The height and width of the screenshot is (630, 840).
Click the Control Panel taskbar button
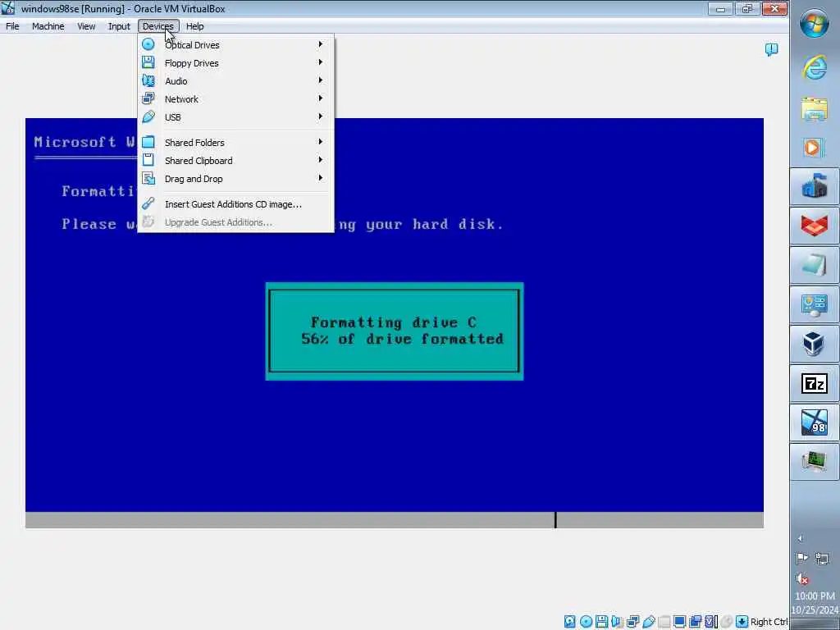tap(815, 304)
